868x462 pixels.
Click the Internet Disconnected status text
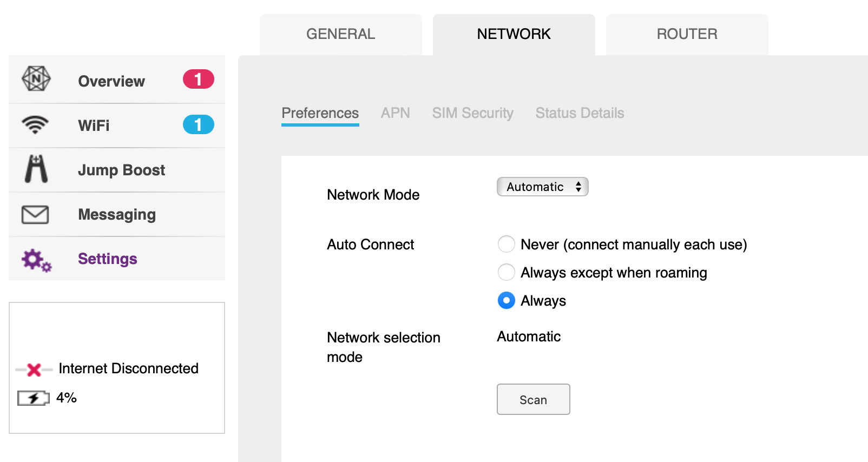click(x=129, y=368)
